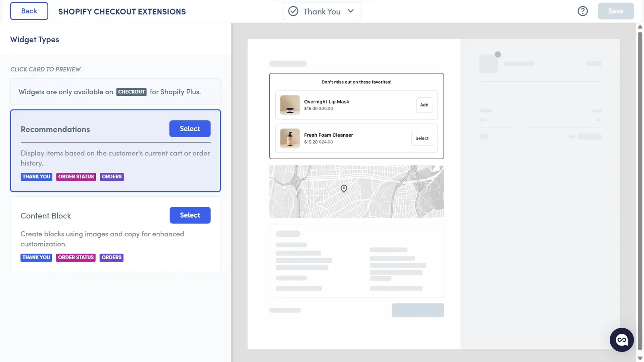Screen dimensions: 644x362
Task: Click the CHECKOUT badge in notice
Action: tap(131, 92)
